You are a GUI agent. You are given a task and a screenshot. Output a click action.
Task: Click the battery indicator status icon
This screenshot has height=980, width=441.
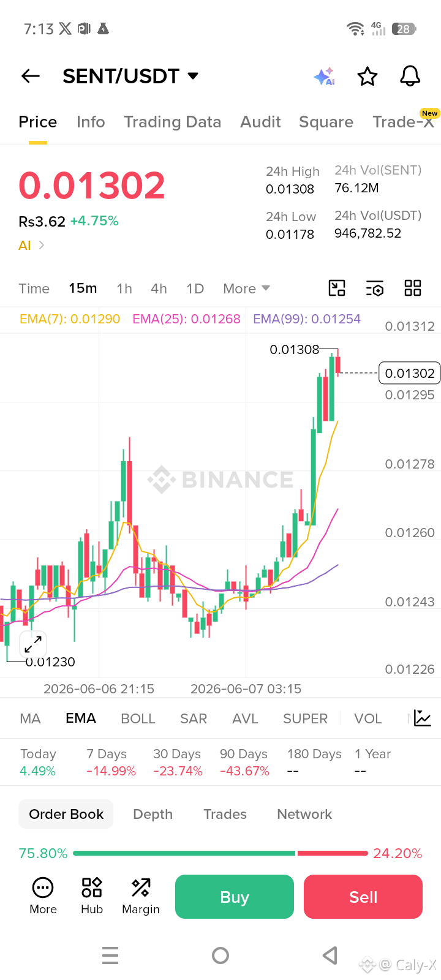click(x=404, y=29)
